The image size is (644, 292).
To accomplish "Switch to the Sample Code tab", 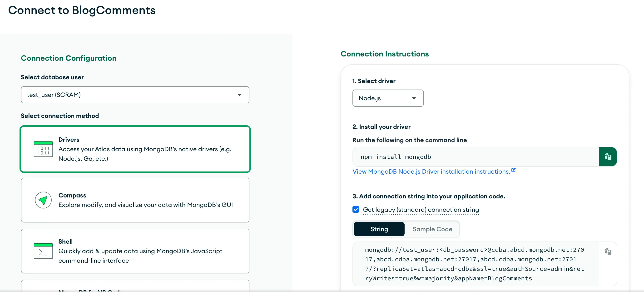I will pos(432,229).
